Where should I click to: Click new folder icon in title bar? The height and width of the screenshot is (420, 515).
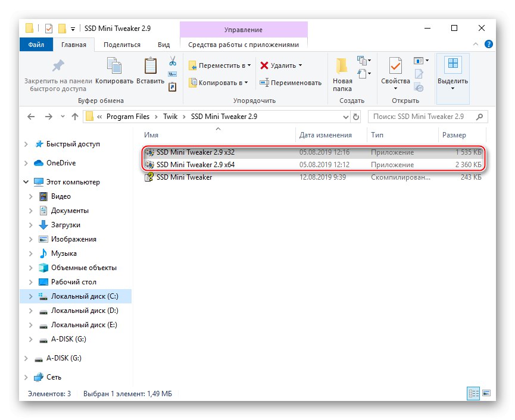[62, 29]
